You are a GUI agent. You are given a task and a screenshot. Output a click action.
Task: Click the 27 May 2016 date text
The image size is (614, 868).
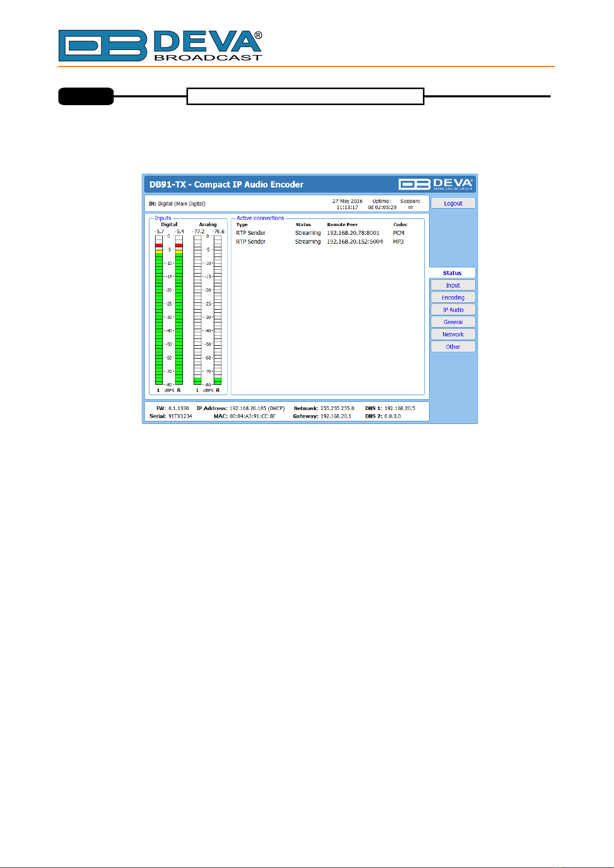coord(347,201)
